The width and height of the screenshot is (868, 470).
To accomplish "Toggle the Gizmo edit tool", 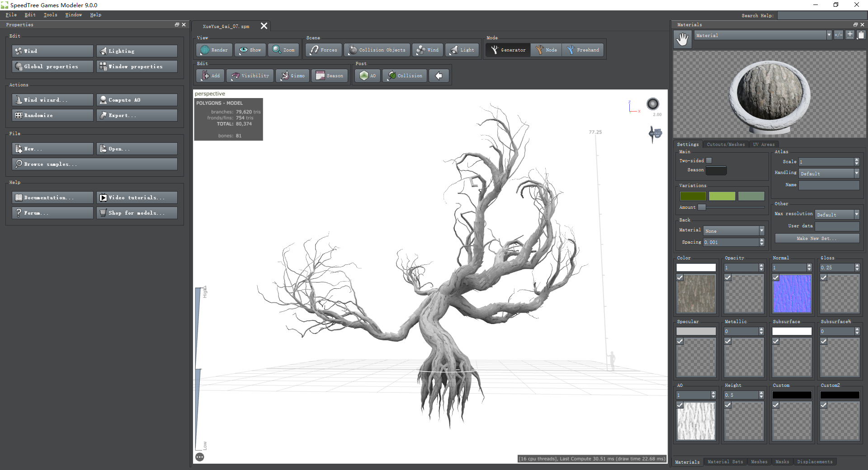I will [292, 76].
